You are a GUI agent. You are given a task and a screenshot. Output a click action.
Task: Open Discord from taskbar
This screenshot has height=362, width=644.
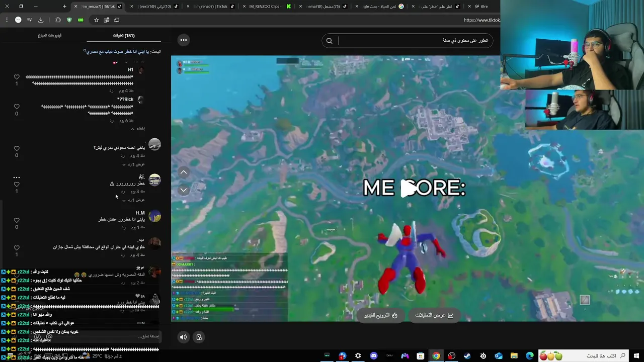pos(373,356)
